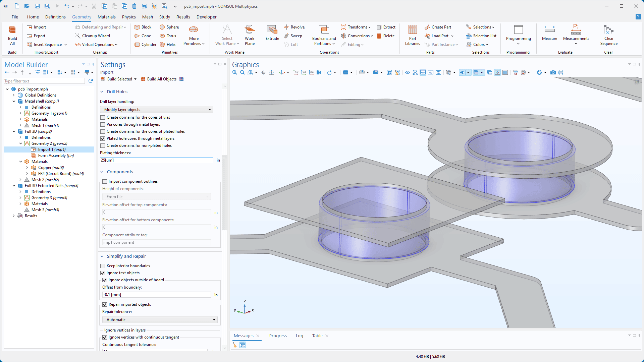Uncheck Repair imported objects
The image size is (644, 362).
[x=105, y=304]
